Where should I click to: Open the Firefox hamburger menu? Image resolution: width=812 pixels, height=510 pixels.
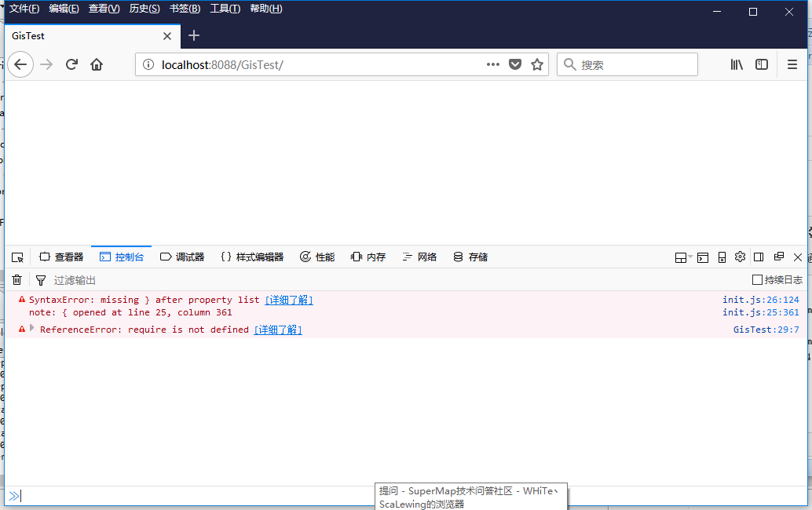pyautogui.click(x=792, y=64)
